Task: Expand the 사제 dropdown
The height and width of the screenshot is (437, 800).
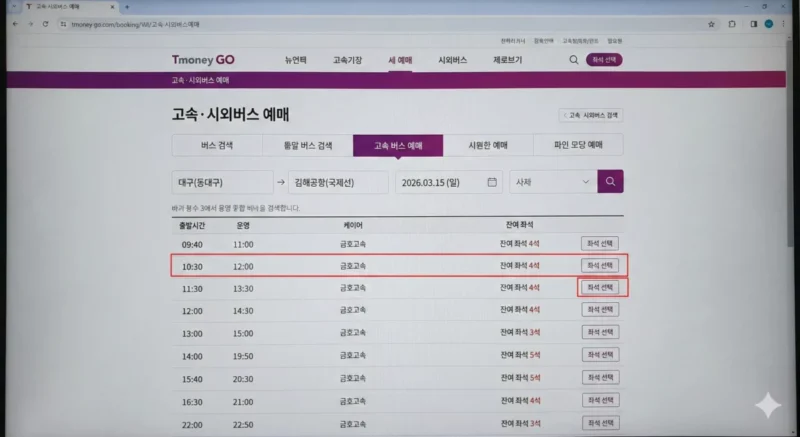Action: tap(554, 182)
